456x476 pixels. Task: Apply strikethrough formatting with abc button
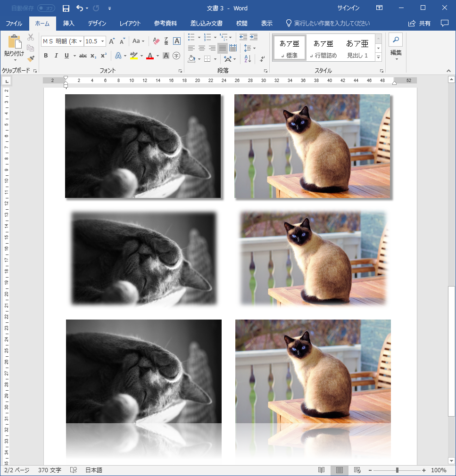click(x=83, y=56)
